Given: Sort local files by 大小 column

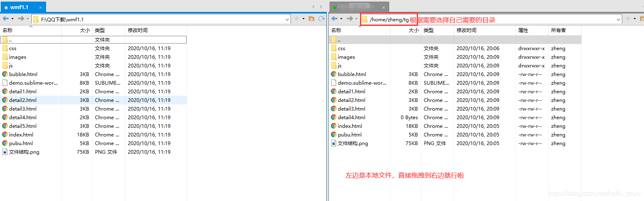Looking at the screenshot, I should [x=77, y=30].
